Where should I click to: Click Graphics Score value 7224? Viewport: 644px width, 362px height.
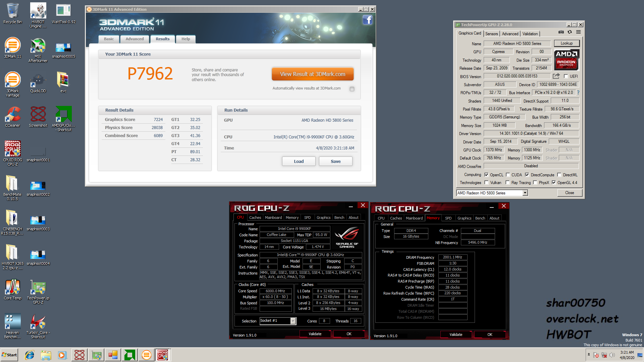[x=158, y=120]
